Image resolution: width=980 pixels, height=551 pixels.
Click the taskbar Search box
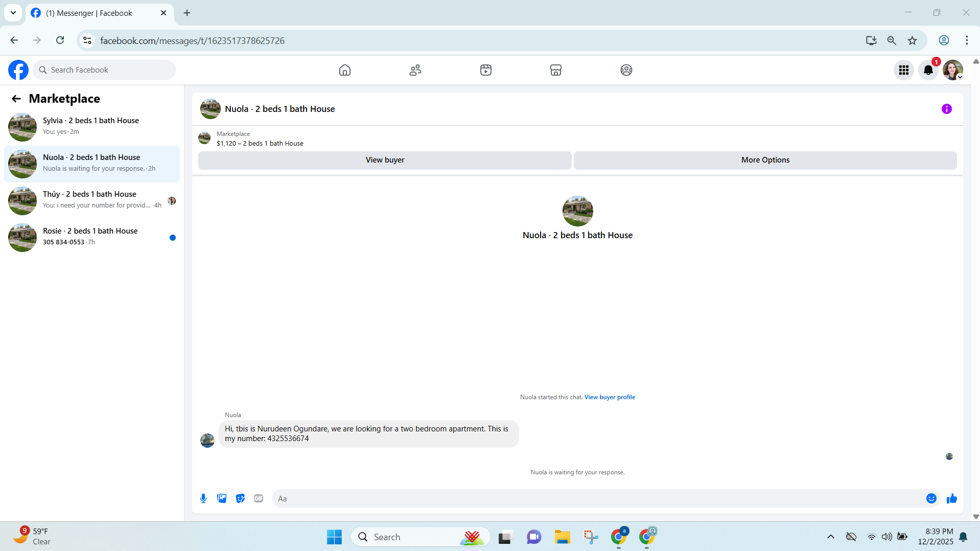coord(420,537)
